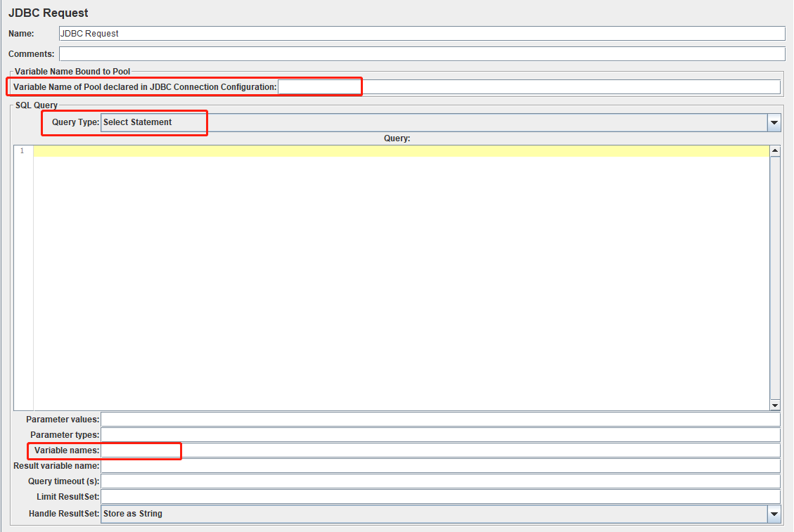Click the Query timeout (s) field

coord(440,481)
